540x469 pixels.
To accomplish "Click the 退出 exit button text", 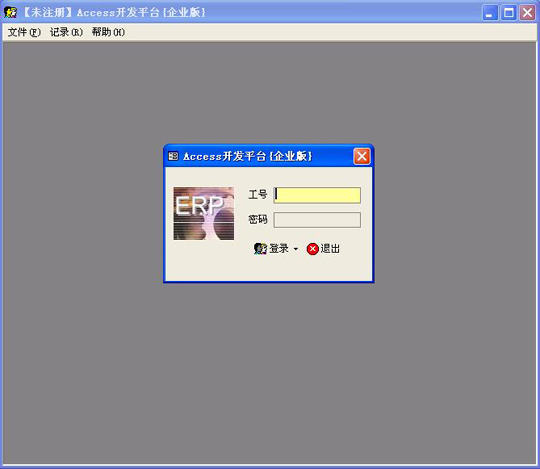I will tap(330, 249).
